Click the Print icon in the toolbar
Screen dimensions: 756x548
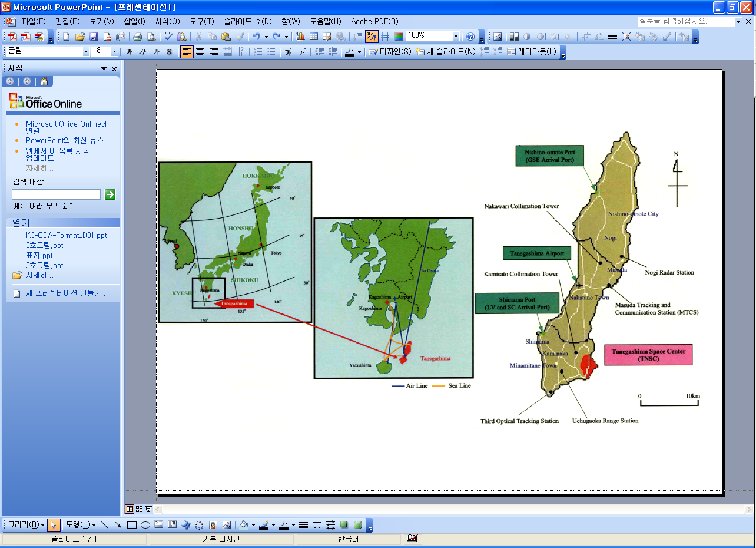tap(137, 37)
